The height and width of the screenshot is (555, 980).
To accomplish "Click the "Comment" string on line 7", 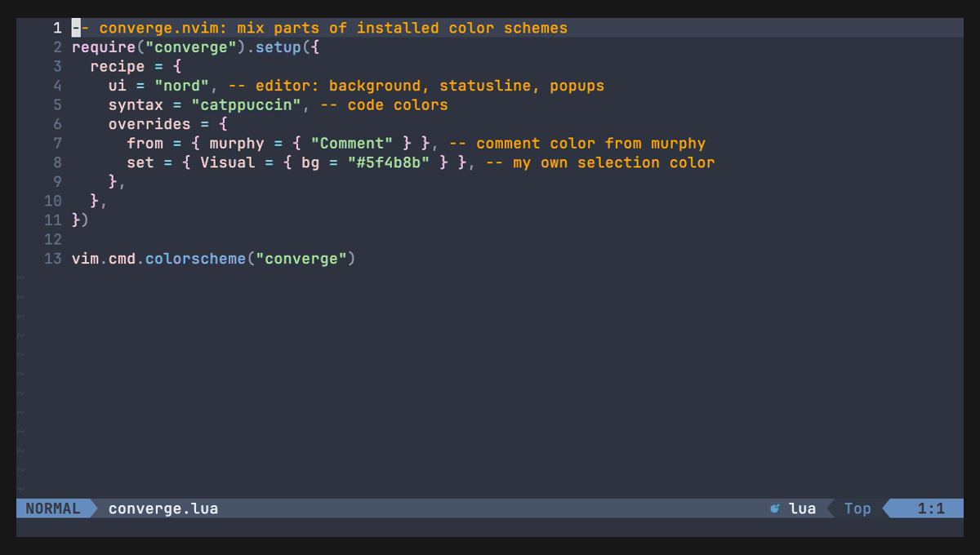I will pyautogui.click(x=352, y=144).
